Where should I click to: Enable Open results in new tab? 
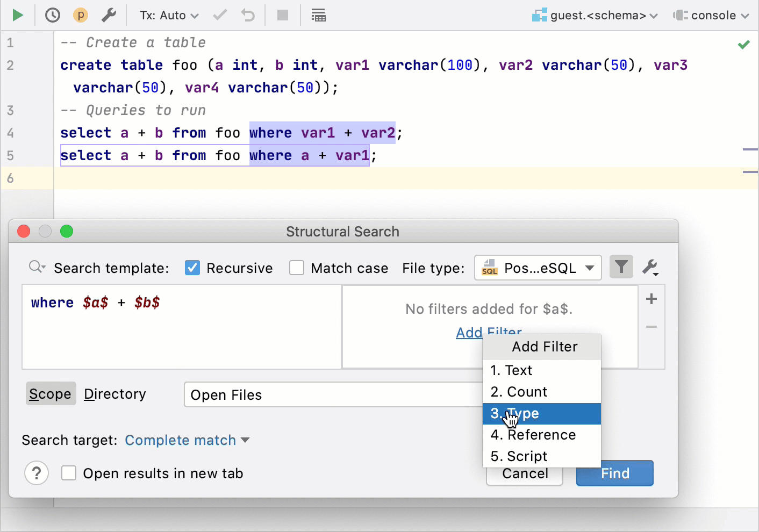pos(69,473)
